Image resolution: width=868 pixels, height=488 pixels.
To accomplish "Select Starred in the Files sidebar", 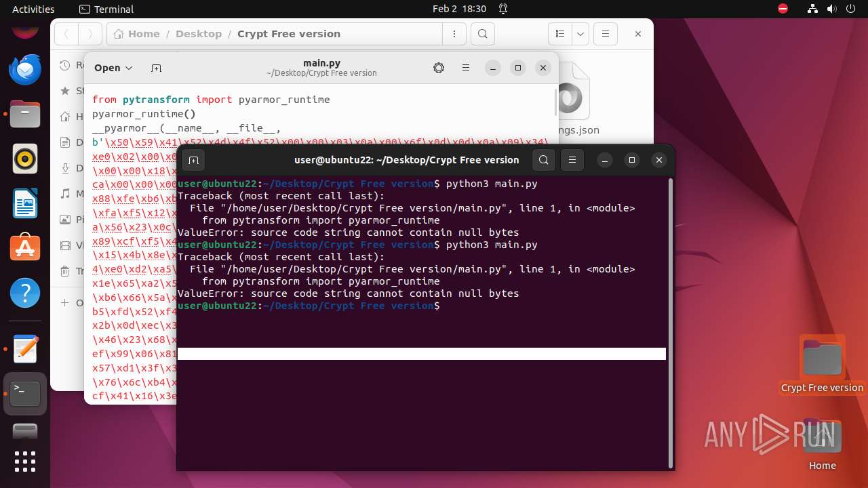I will pos(71,91).
